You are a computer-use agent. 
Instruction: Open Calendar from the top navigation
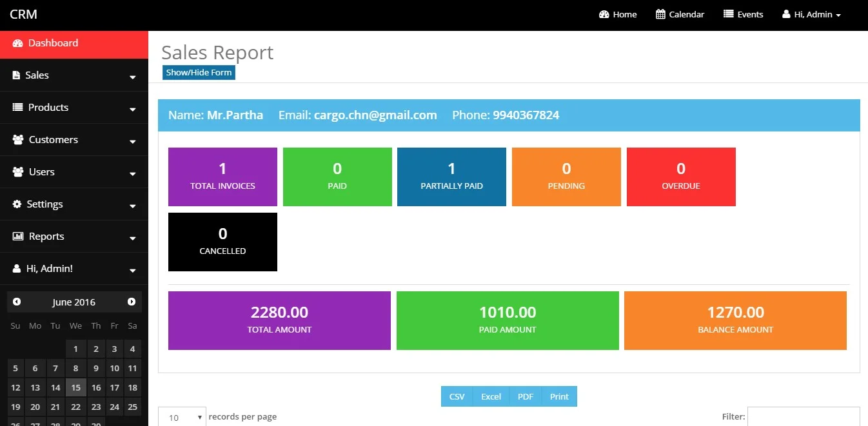point(680,14)
